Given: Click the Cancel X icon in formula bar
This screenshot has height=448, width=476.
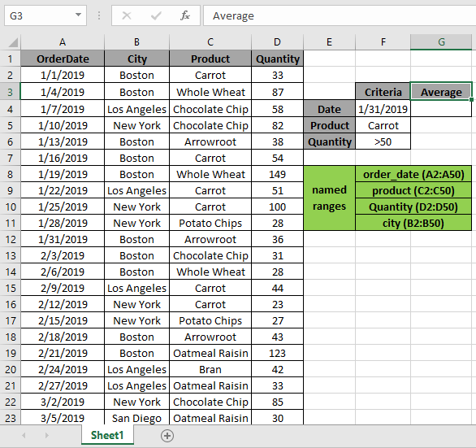Looking at the screenshot, I should click(127, 15).
